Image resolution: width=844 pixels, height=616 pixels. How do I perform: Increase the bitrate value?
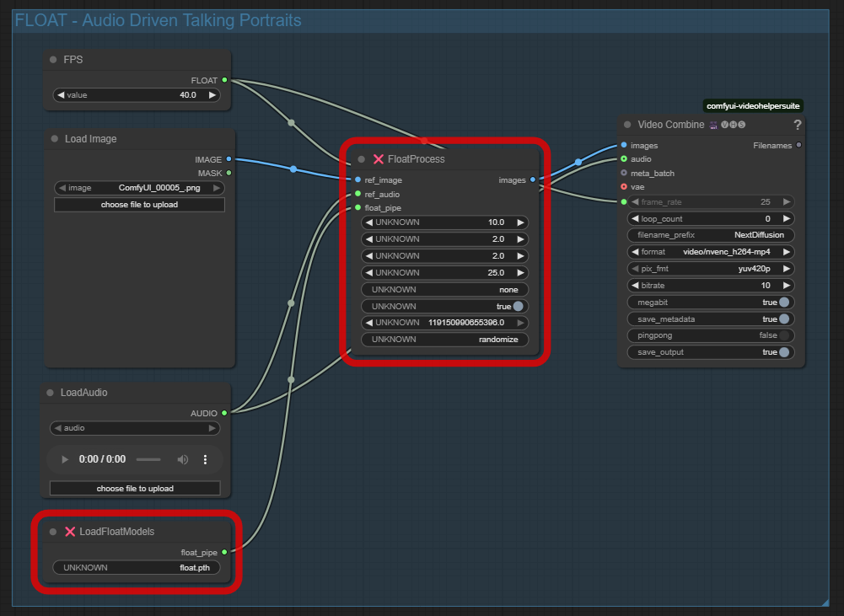pos(787,286)
